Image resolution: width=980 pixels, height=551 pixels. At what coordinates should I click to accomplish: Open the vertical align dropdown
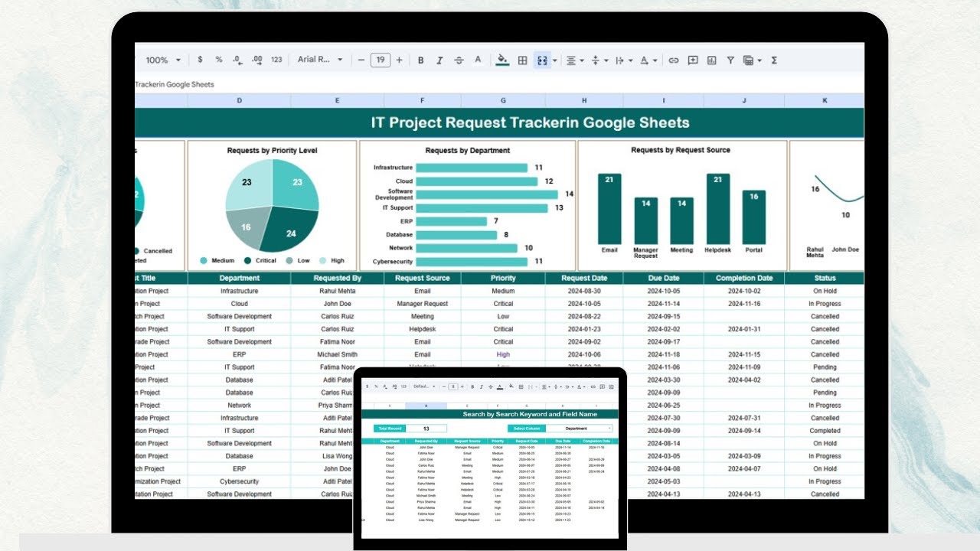pos(599,60)
